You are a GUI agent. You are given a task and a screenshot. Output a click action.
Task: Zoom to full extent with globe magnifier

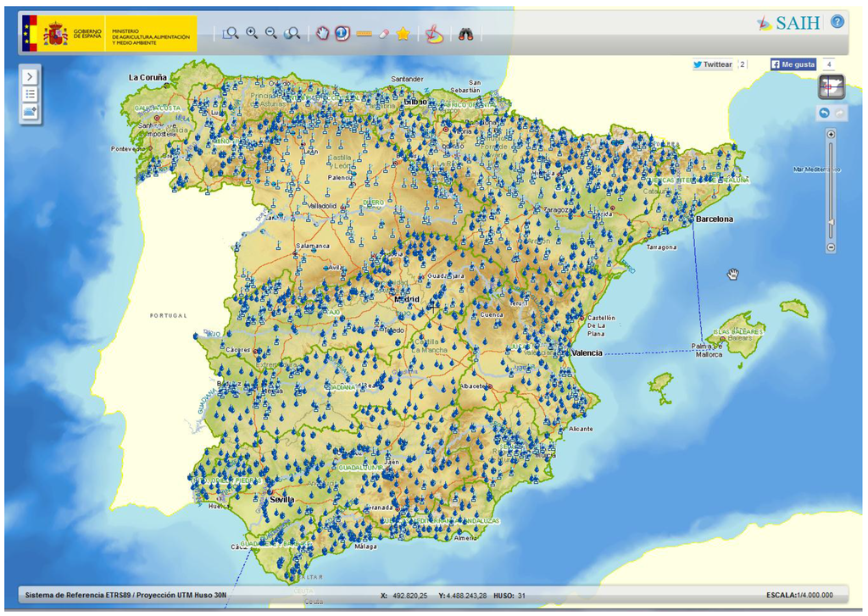[x=292, y=33]
